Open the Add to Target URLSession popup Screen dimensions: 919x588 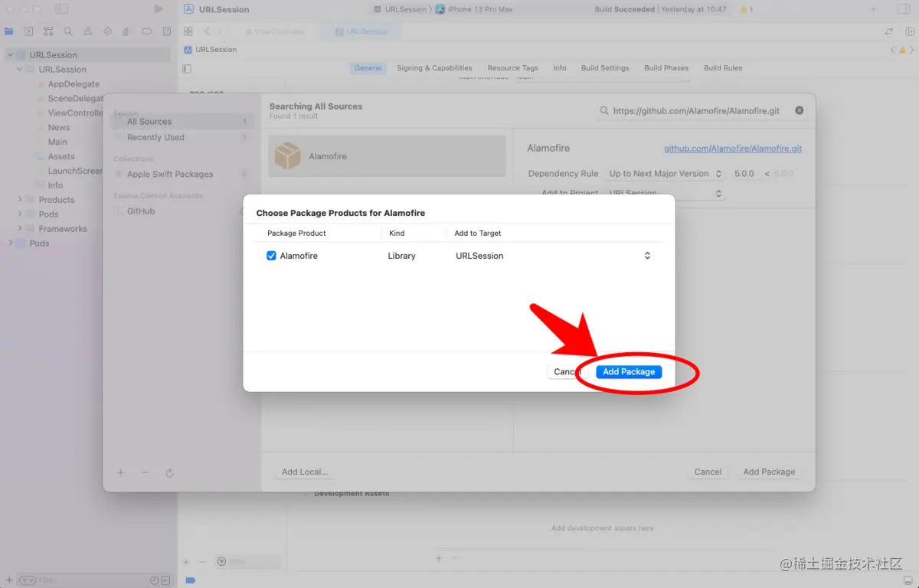[x=553, y=256]
